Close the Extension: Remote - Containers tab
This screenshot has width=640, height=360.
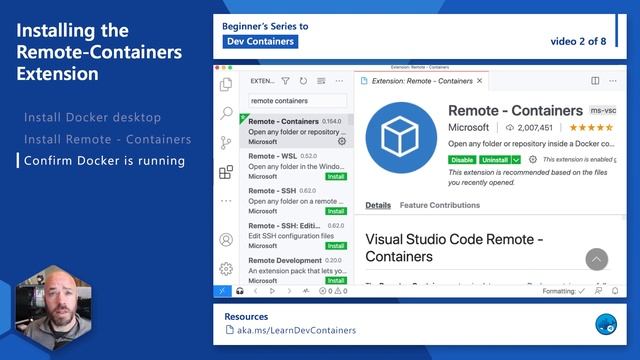click(480, 81)
